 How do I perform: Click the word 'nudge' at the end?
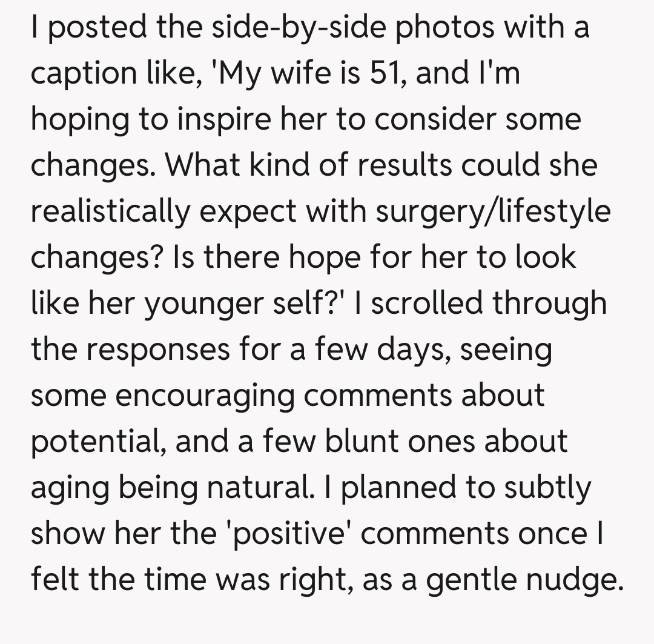click(x=578, y=580)
